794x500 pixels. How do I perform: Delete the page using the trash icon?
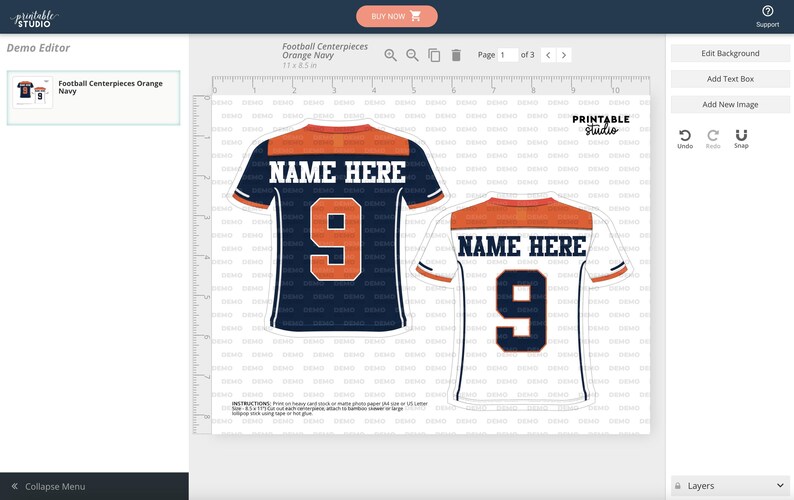click(456, 55)
